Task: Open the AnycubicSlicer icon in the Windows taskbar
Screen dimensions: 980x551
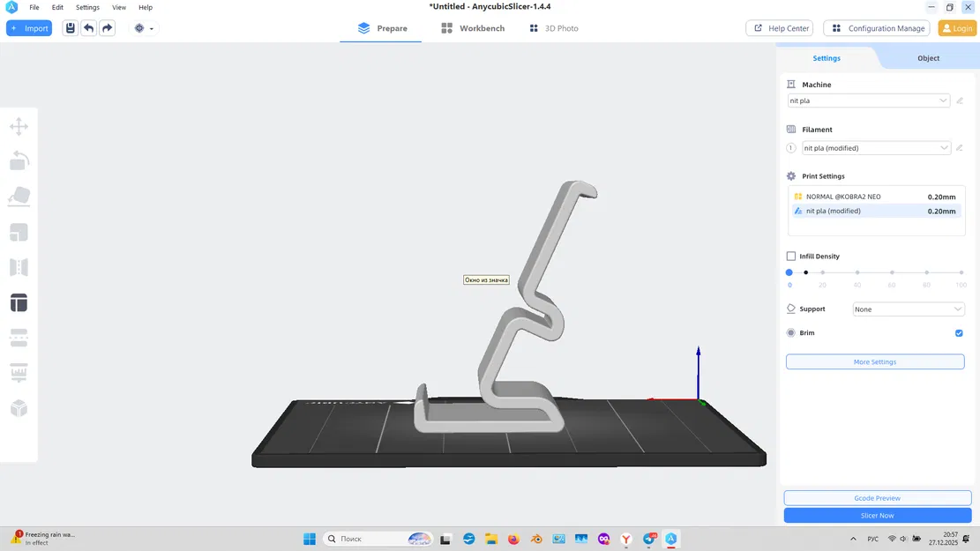Action: [671, 538]
